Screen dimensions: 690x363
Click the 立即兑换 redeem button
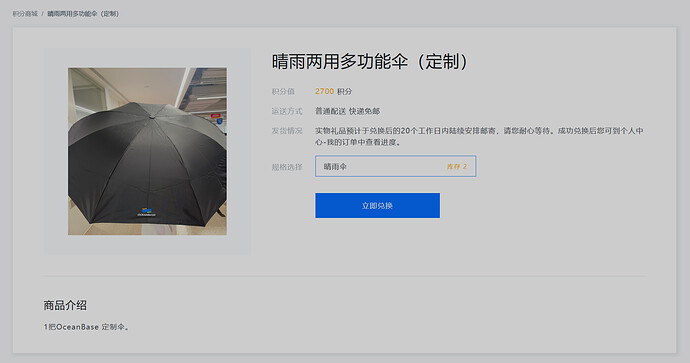click(377, 205)
